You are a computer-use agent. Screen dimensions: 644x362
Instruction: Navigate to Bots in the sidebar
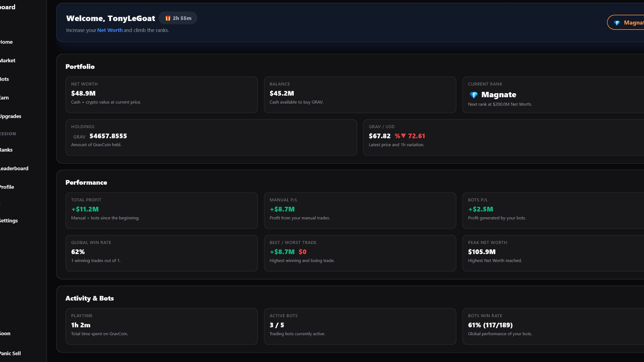point(5,79)
